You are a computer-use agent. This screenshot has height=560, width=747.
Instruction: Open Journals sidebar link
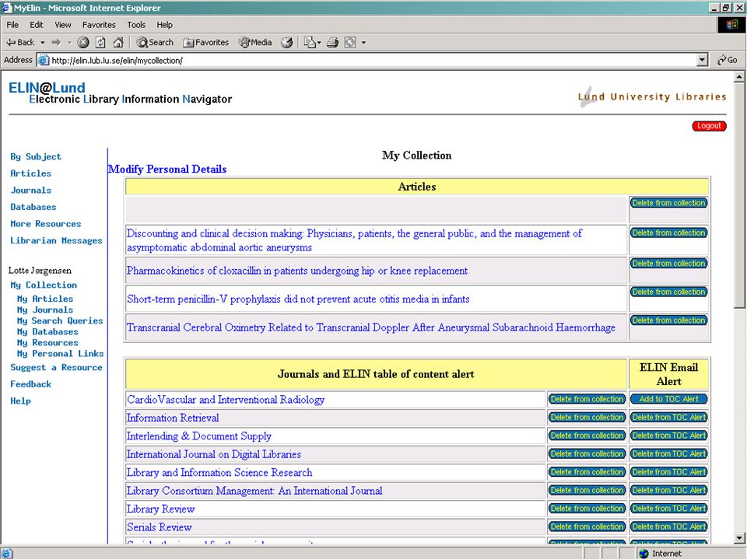pyautogui.click(x=30, y=190)
